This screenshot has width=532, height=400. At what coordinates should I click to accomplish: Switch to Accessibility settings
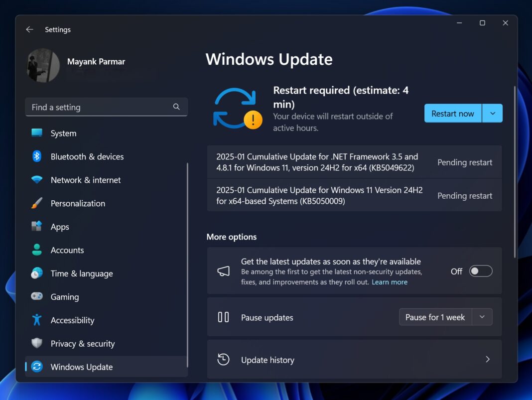coord(37,320)
